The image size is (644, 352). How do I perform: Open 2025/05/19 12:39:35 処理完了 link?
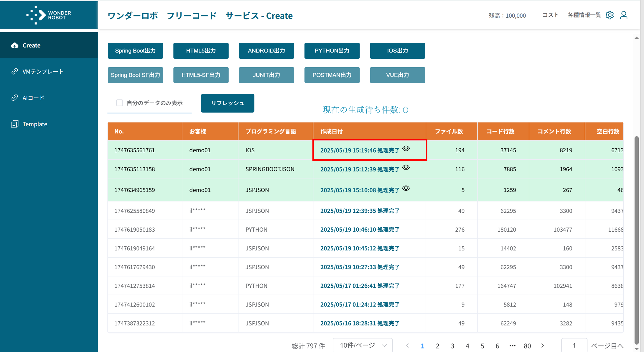[x=360, y=211]
